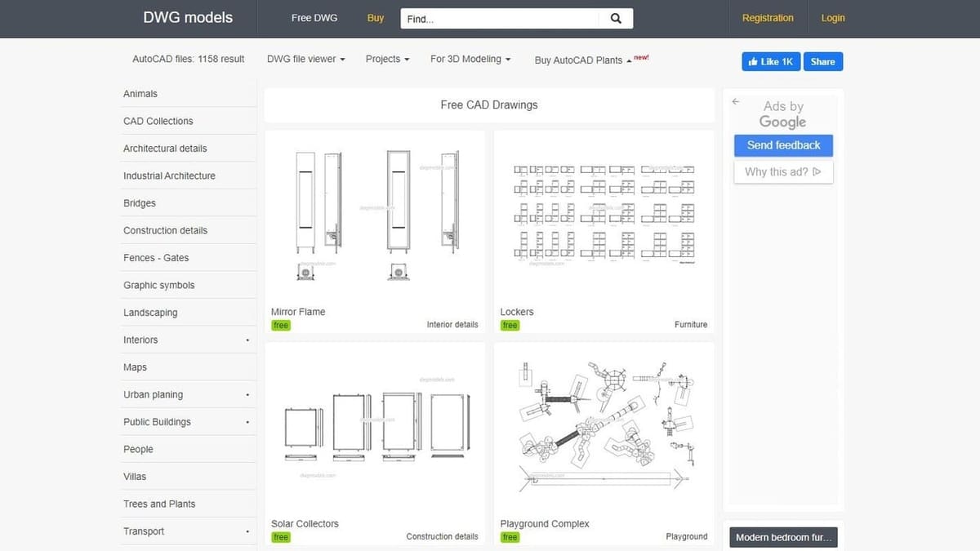Click the Interior details tag link
This screenshot has width=980, height=551.
pyautogui.click(x=452, y=325)
